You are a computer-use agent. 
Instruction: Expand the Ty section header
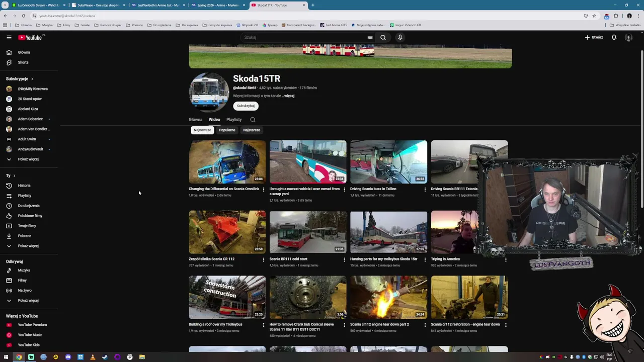coord(11,175)
